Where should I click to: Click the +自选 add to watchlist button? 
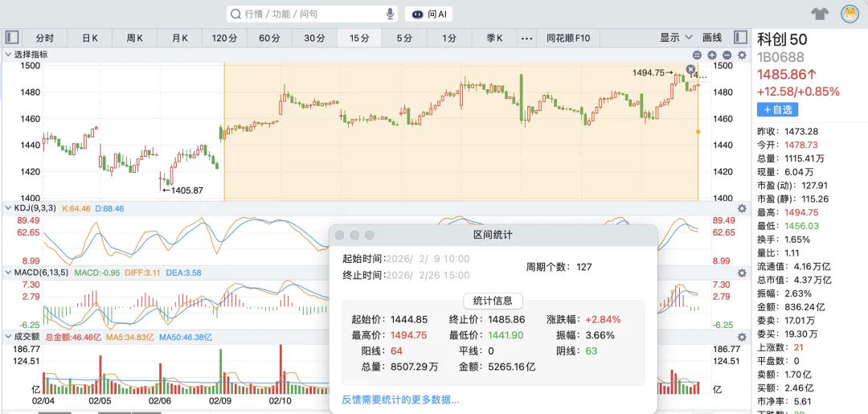(x=778, y=109)
